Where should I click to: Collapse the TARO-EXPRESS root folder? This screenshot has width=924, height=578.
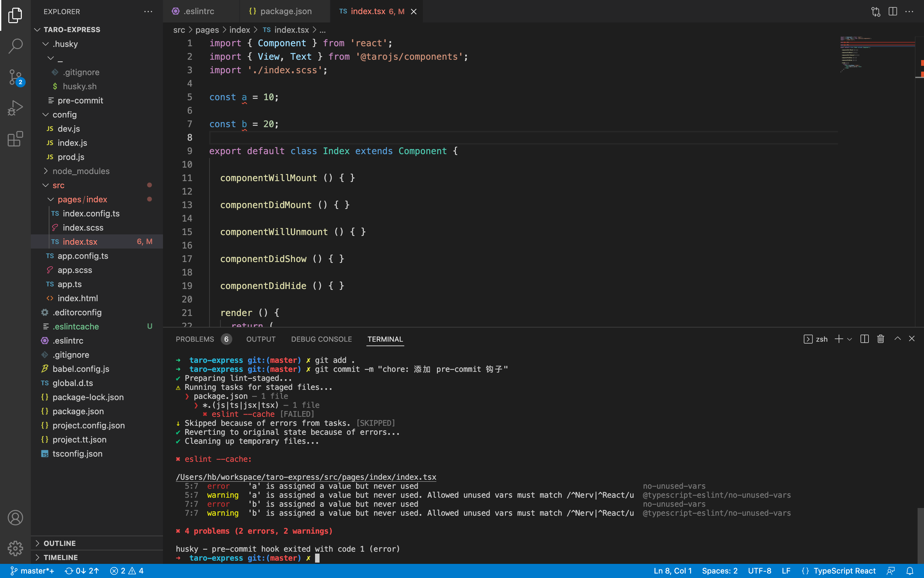pos(97,30)
